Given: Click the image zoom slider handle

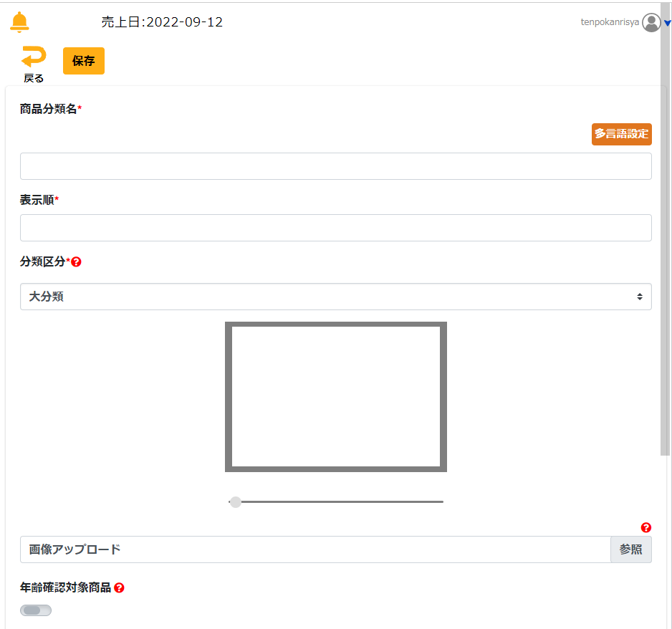Looking at the screenshot, I should 235,501.
